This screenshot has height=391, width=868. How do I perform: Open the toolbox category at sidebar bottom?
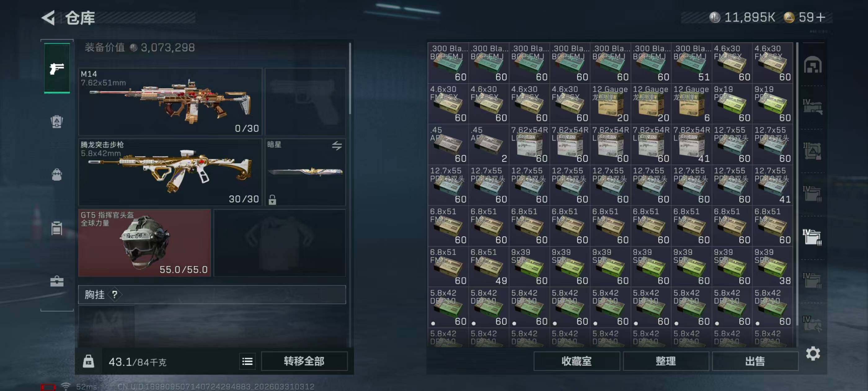[57, 281]
